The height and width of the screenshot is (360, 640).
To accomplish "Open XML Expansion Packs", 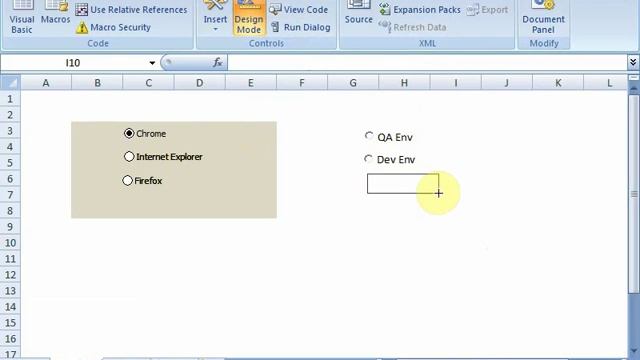I will click(x=420, y=9).
